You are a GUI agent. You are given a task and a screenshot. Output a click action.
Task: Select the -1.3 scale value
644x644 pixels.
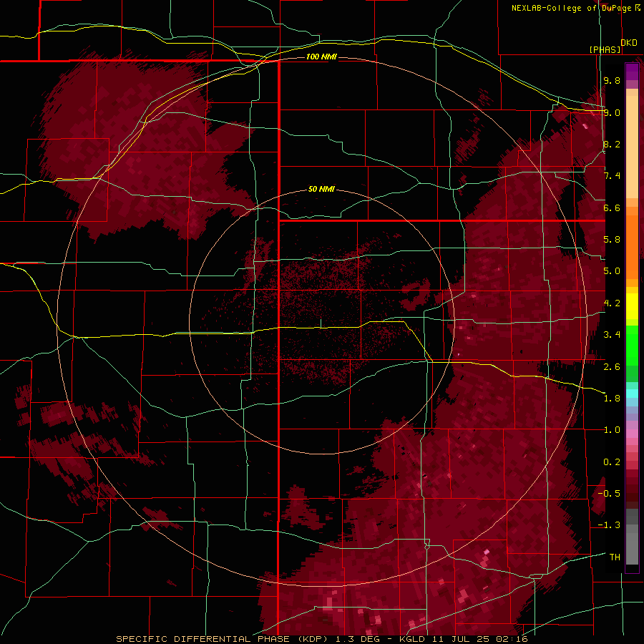point(609,525)
